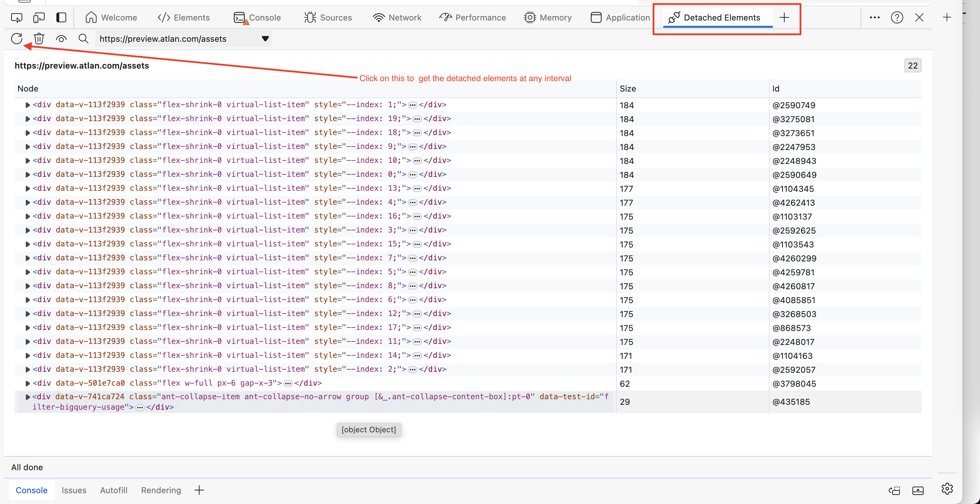980x504 pixels.
Task: Open the target URL dropdown arrow
Action: point(265,39)
